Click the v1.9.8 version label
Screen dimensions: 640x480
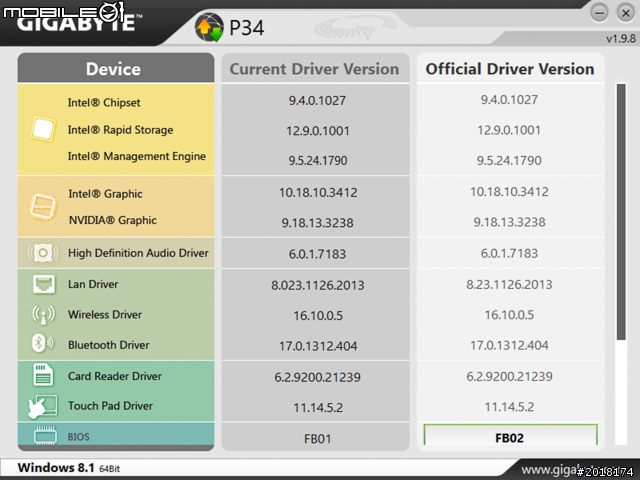click(621, 39)
